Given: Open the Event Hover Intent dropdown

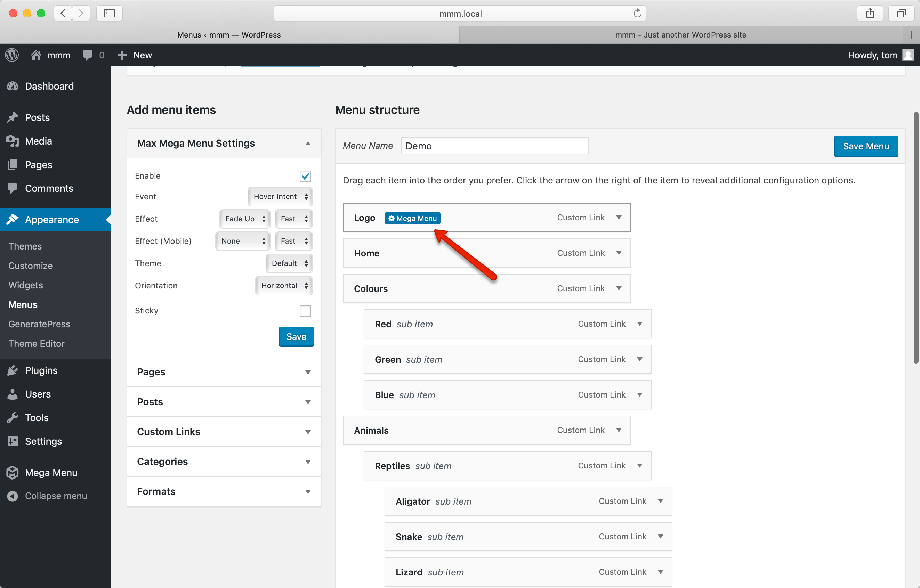Looking at the screenshot, I should coord(280,197).
